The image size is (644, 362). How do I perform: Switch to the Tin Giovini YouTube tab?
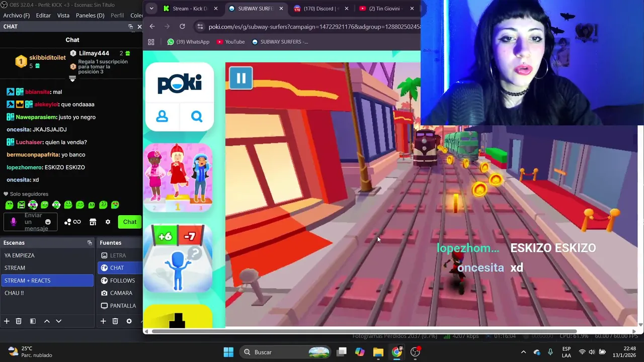point(386,9)
